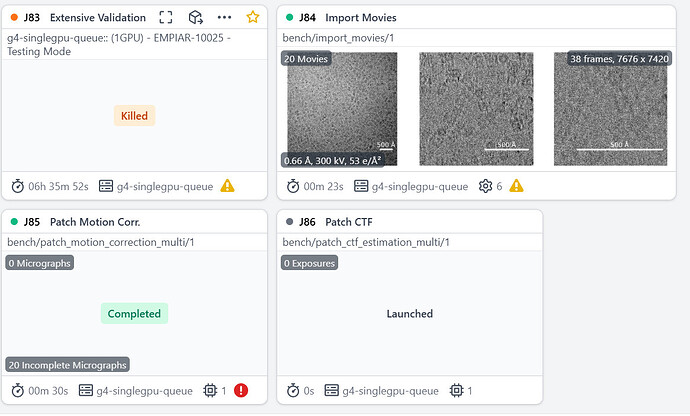Open the middle movie thumbnail in J84
The image size is (690, 416).
(476, 108)
